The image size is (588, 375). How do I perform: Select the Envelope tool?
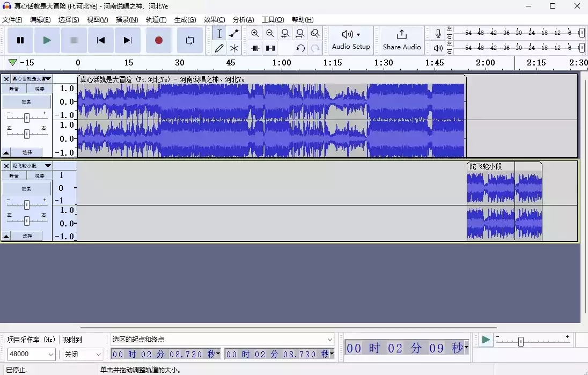(x=234, y=33)
